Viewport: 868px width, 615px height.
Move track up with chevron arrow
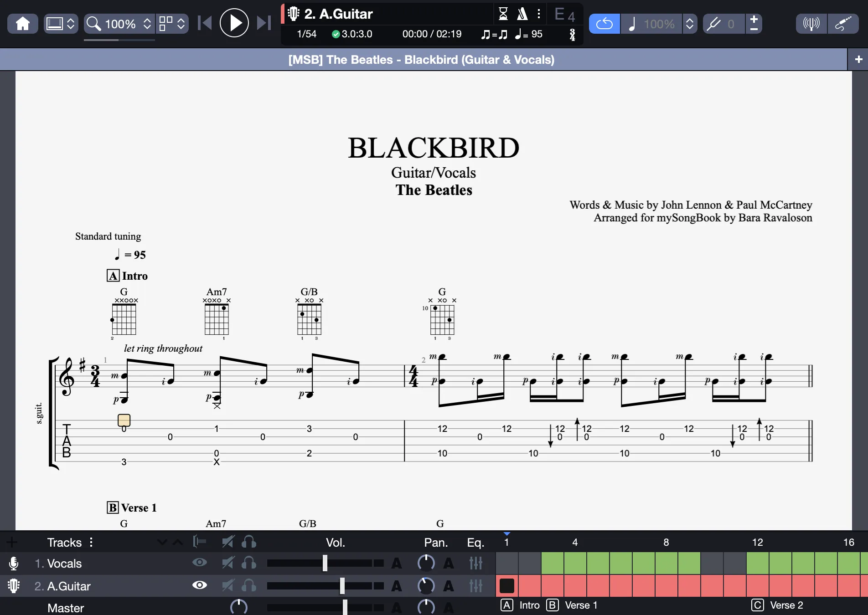[x=178, y=542]
